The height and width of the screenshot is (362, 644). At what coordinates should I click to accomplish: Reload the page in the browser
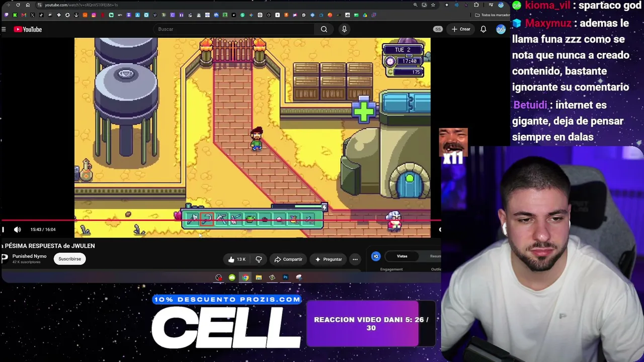click(x=18, y=5)
